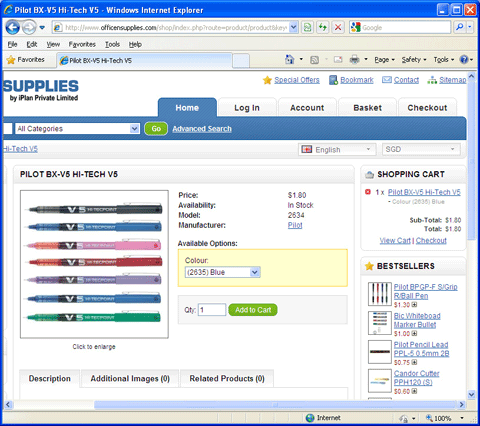
Task: Switch to the Account tab
Action: click(307, 108)
